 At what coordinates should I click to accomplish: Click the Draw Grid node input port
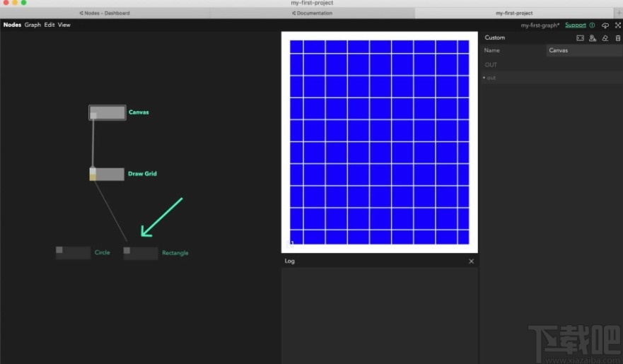[x=93, y=170]
